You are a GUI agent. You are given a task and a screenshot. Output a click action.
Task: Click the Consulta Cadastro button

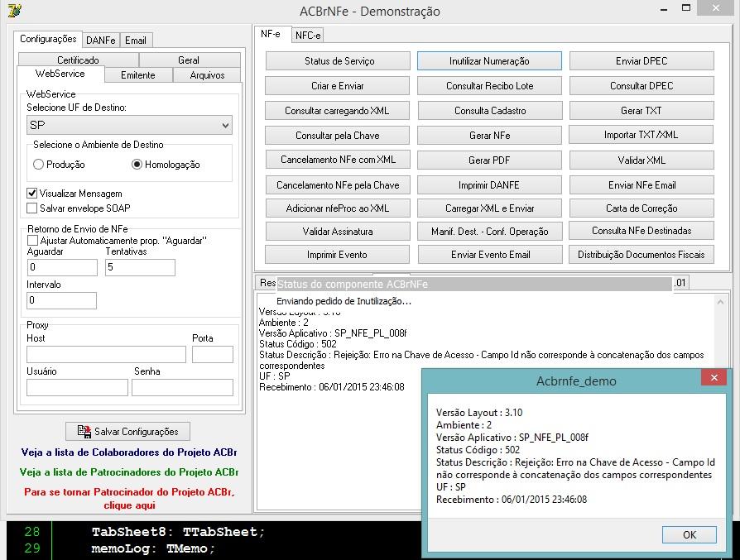[490, 110]
